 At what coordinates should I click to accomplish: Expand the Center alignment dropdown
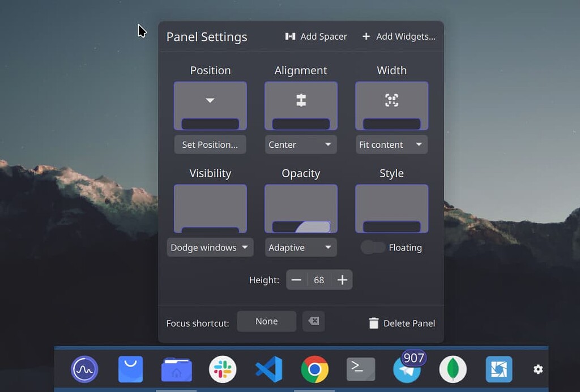point(301,144)
